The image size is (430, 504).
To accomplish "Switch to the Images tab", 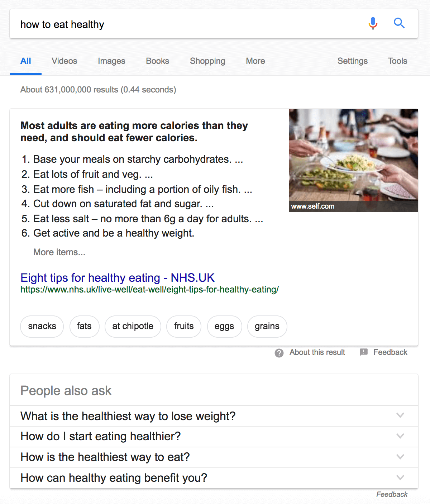I will coord(111,61).
